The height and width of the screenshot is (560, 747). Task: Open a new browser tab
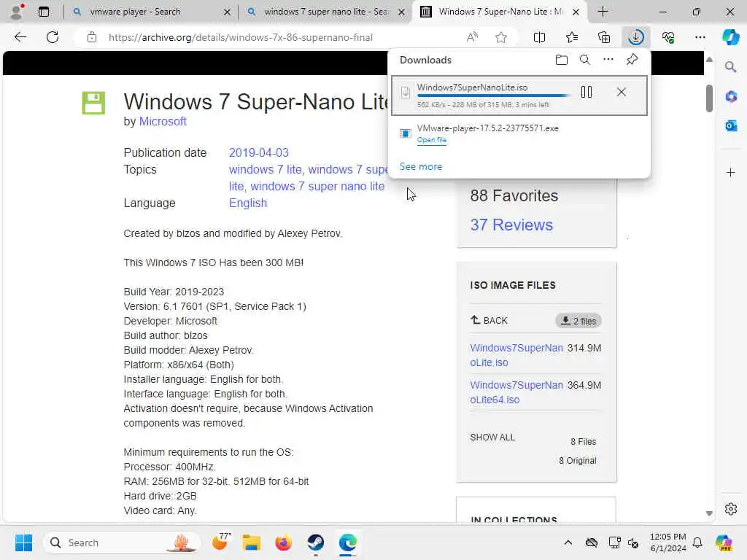[603, 12]
